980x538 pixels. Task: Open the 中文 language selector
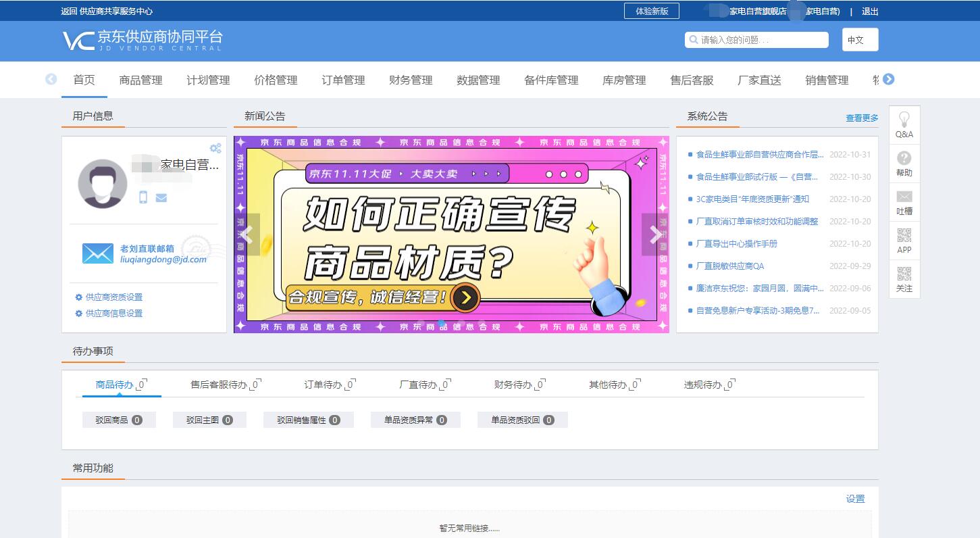(x=859, y=40)
